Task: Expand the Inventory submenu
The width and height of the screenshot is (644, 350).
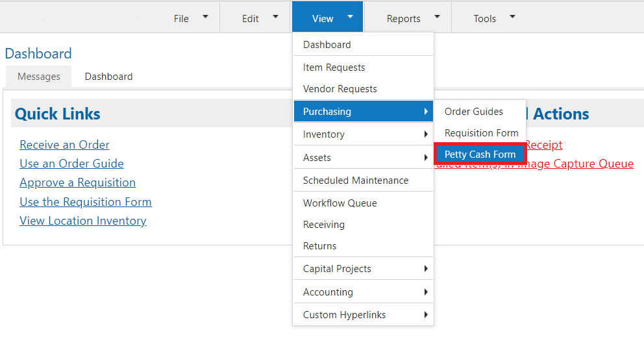Action: coord(363,134)
